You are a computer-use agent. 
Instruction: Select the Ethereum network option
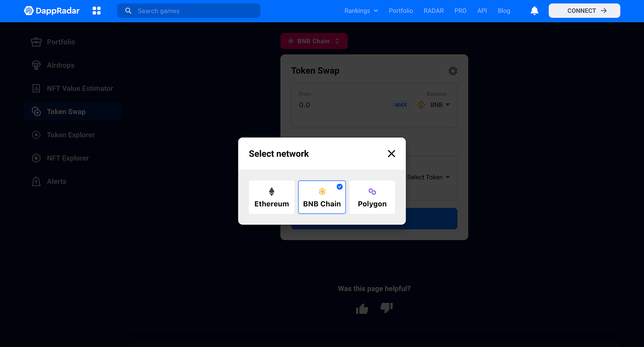[x=271, y=197]
